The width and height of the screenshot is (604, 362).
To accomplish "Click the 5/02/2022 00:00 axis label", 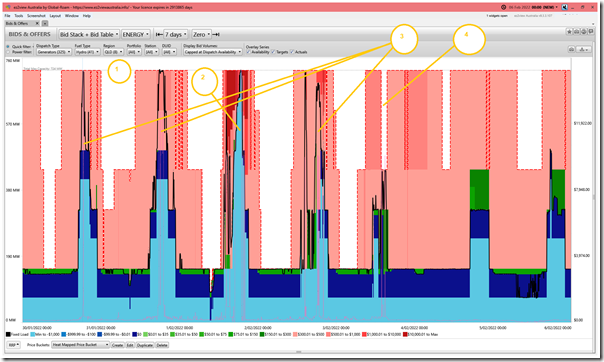I will point(492,328).
